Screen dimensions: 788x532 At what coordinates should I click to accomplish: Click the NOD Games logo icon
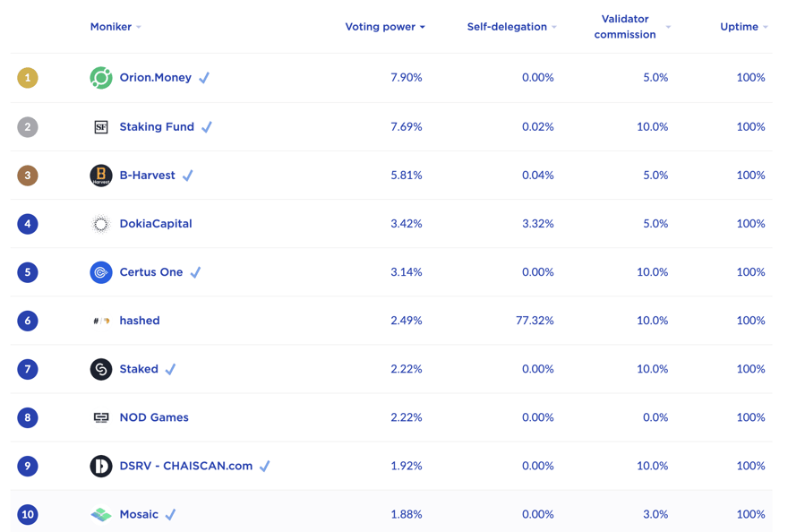click(x=101, y=417)
